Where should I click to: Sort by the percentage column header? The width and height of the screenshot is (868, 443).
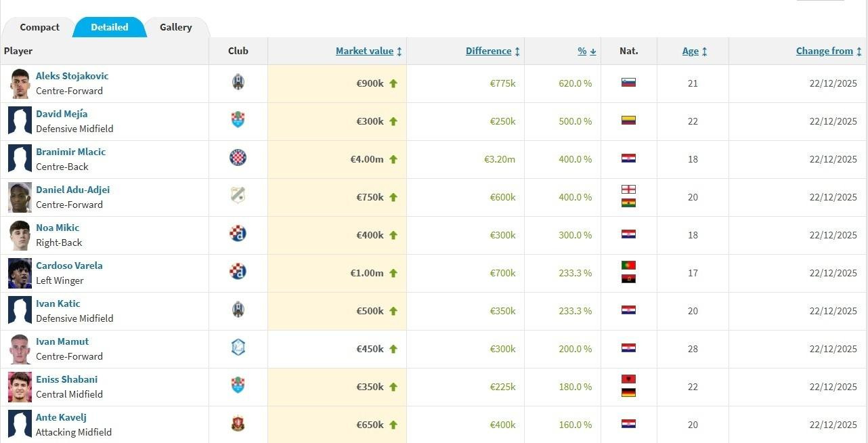click(582, 51)
